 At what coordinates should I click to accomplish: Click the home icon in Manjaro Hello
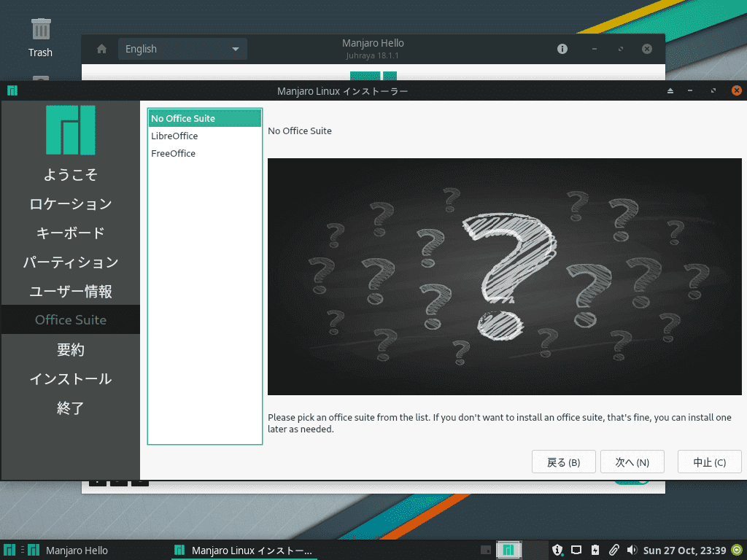coord(102,49)
